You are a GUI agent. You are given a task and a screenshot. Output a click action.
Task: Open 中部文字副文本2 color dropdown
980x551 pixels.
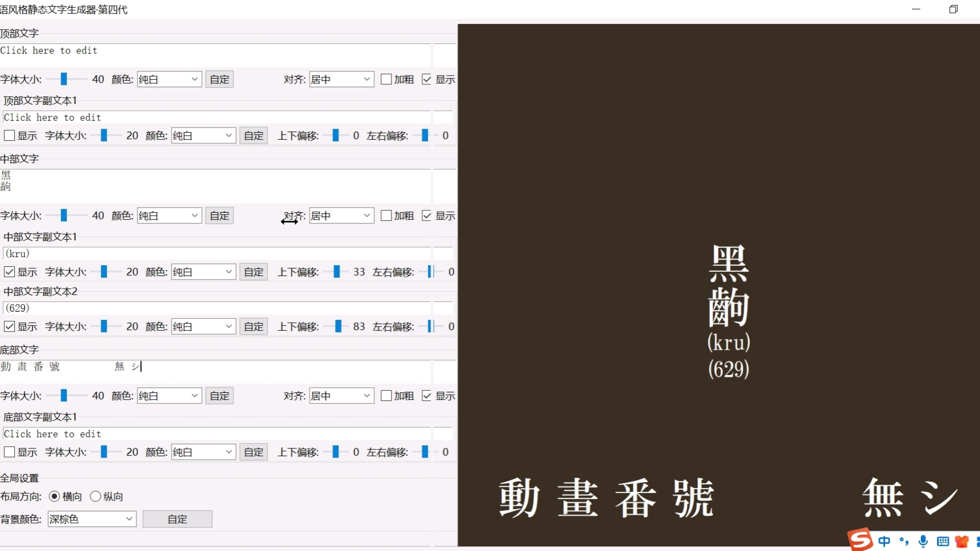tap(204, 326)
